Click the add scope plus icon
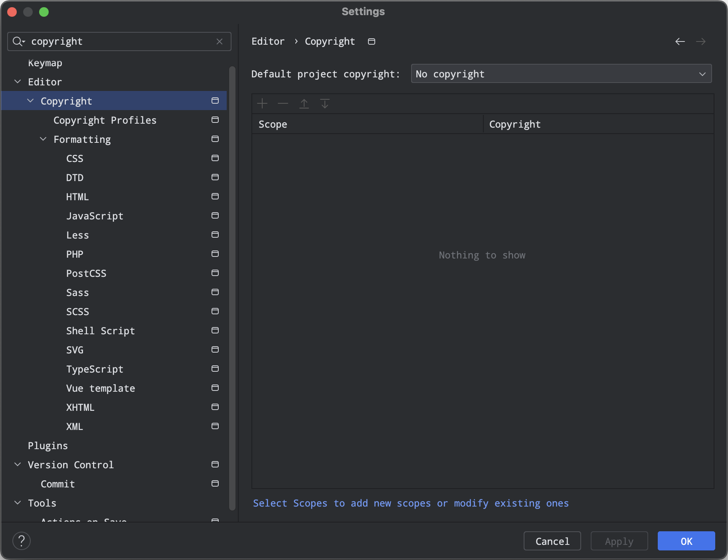 click(x=262, y=104)
